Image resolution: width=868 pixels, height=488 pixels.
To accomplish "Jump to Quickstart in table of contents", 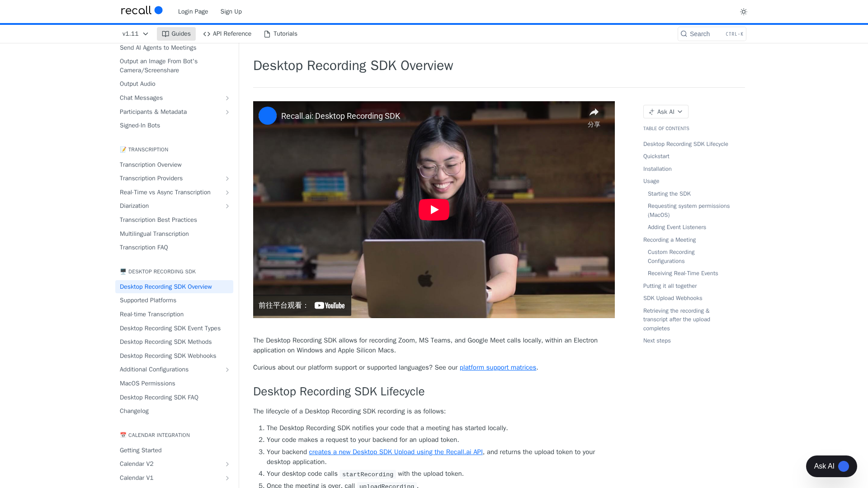I will coord(656,156).
